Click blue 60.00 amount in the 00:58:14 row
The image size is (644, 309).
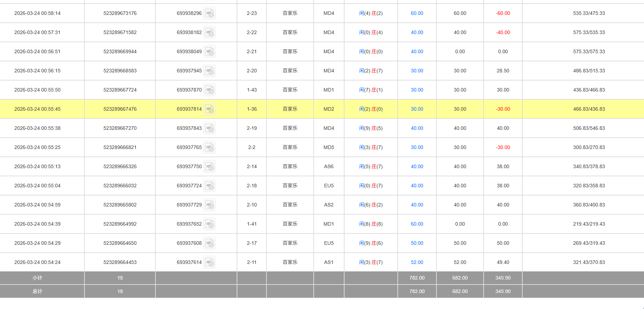click(x=417, y=13)
